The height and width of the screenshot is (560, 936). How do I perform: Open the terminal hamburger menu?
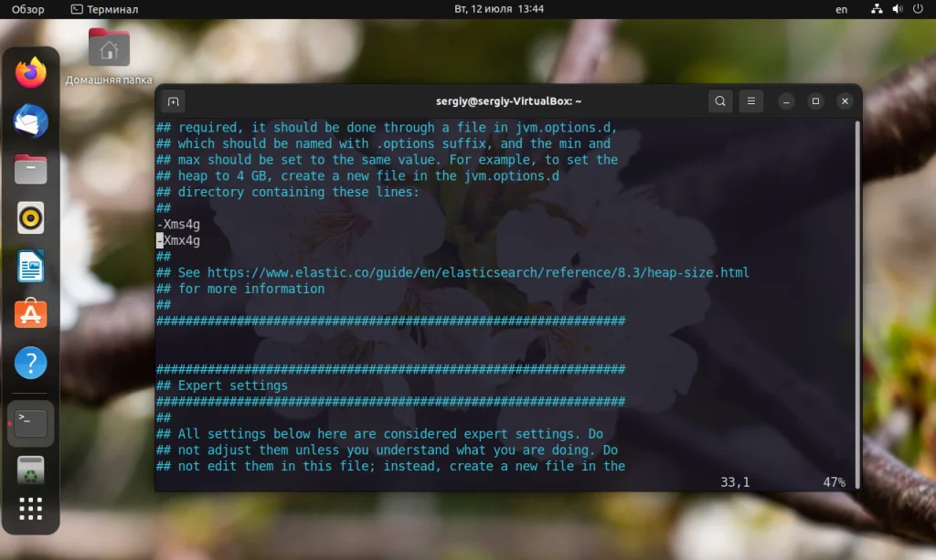(751, 101)
